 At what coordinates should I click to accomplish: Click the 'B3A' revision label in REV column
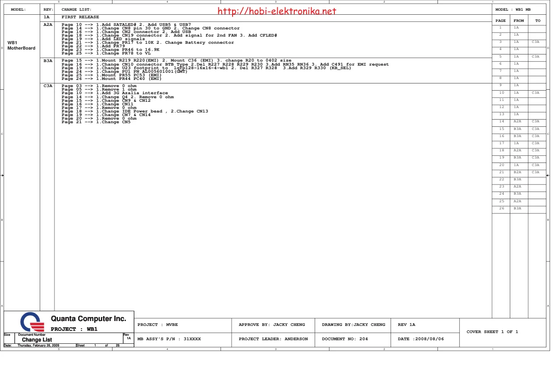click(48, 60)
